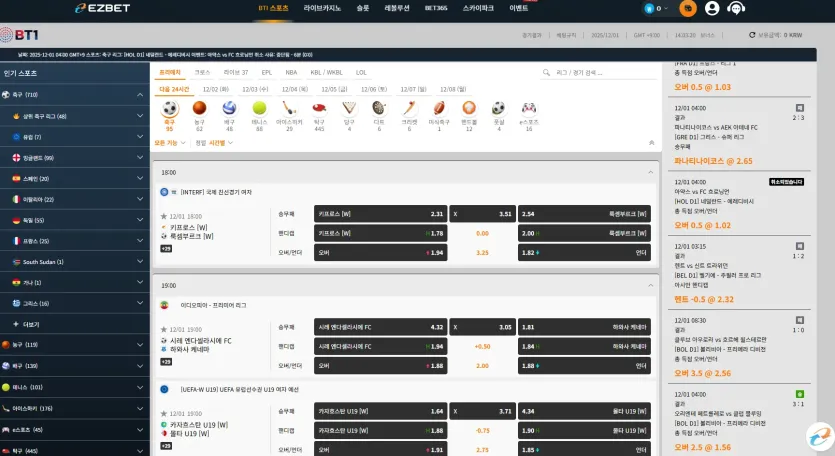Viewport: 835px width, 456px height.
Task: Open the BET365 top menu
Action: coord(436,8)
